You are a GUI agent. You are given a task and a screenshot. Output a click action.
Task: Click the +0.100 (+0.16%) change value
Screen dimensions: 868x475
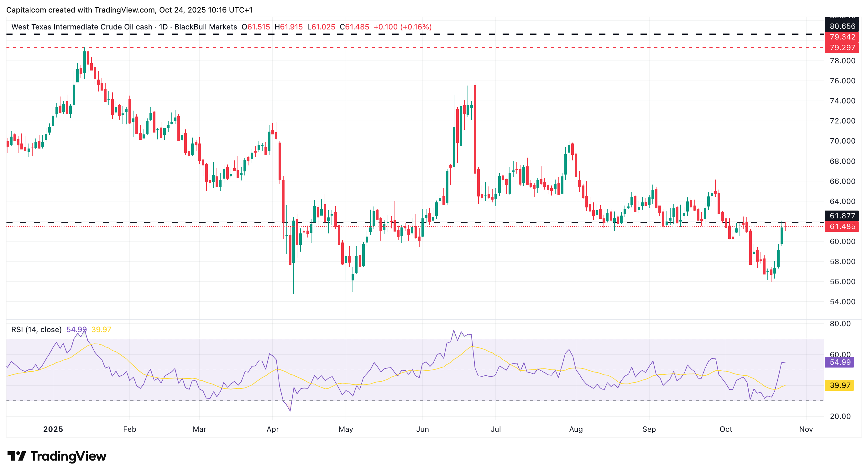402,27
